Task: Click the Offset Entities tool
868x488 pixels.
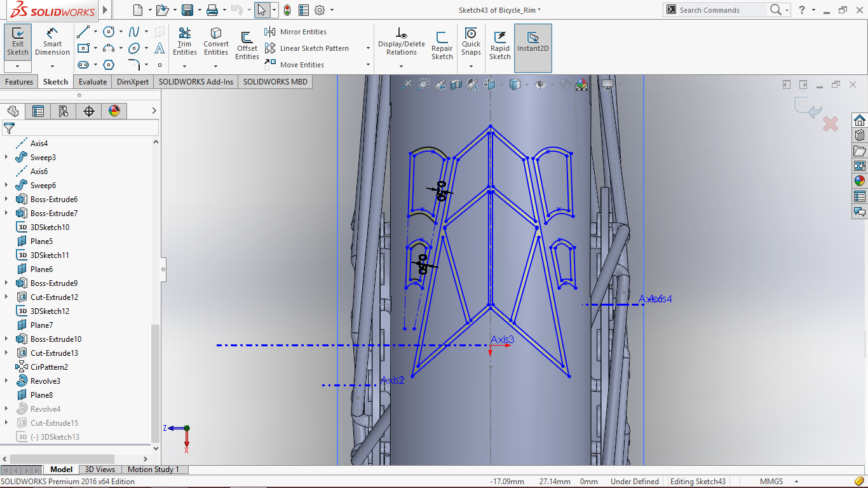Action: [247, 43]
